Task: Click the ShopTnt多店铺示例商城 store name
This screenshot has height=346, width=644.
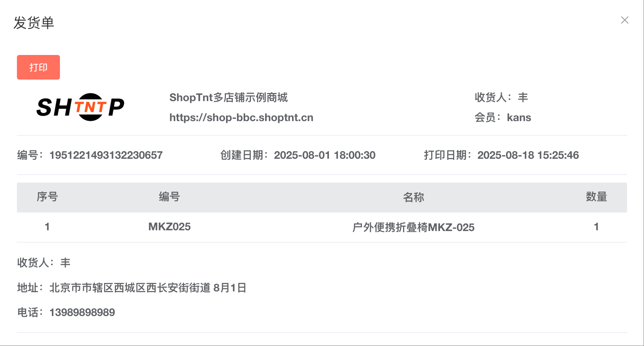Action: 229,98
